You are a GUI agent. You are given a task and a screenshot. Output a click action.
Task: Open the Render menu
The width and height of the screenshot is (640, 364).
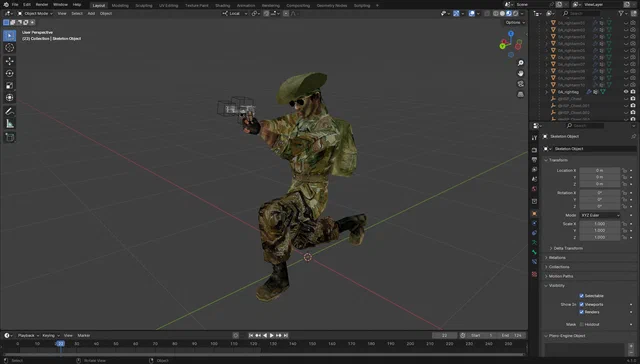click(x=42, y=4)
